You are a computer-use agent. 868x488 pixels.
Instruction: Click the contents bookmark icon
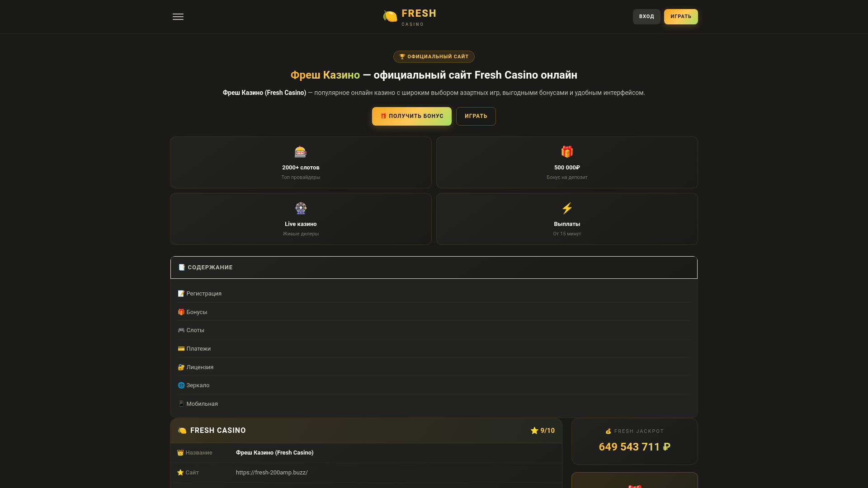[x=182, y=267]
